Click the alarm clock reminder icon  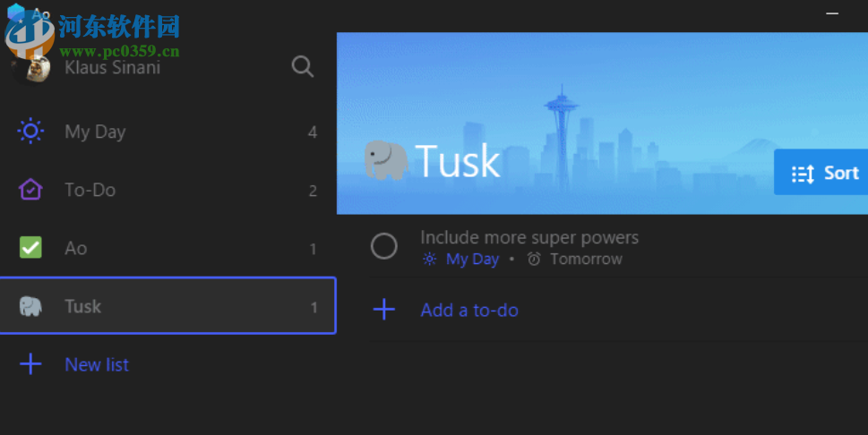coord(534,260)
